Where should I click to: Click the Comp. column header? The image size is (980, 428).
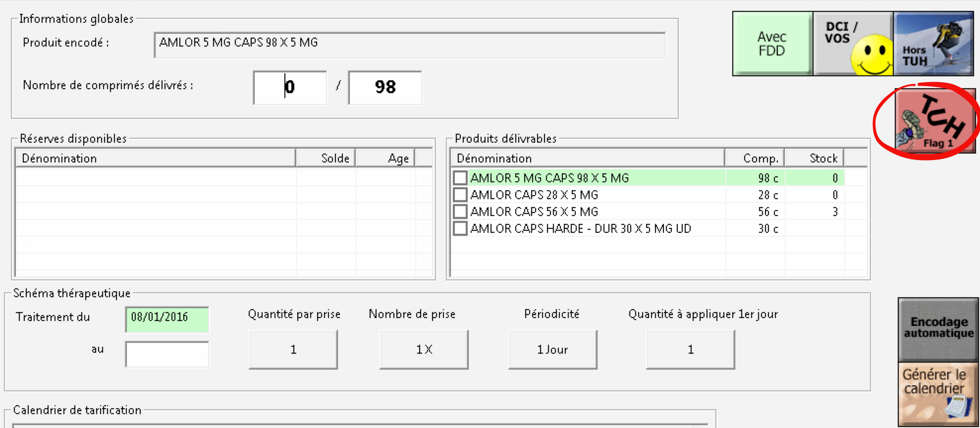pos(755,159)
